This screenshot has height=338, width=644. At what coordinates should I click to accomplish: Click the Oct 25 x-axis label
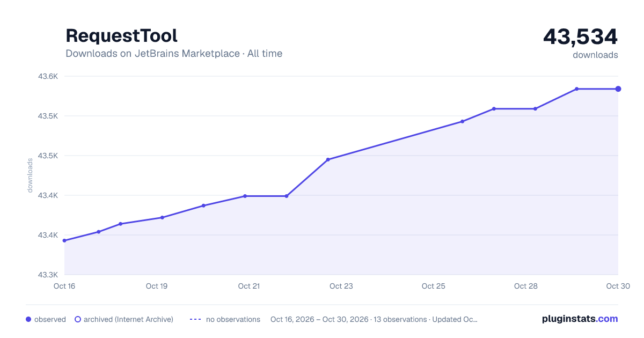434,286
